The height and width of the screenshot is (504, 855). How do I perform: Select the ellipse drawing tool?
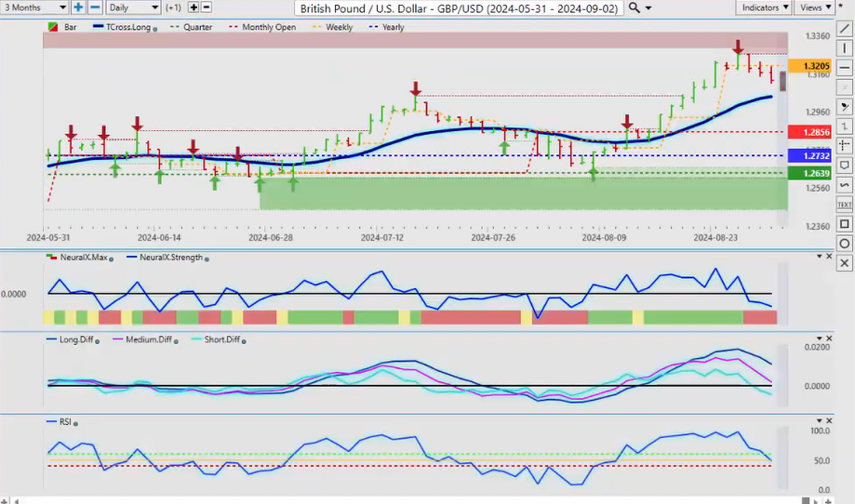point(845,244)
